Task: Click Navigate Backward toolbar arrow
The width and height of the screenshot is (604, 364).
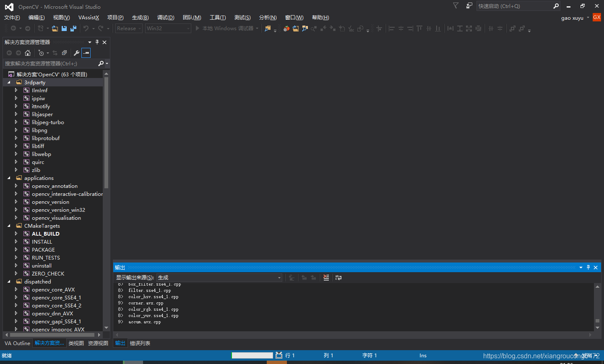Action: pos(13,29)
